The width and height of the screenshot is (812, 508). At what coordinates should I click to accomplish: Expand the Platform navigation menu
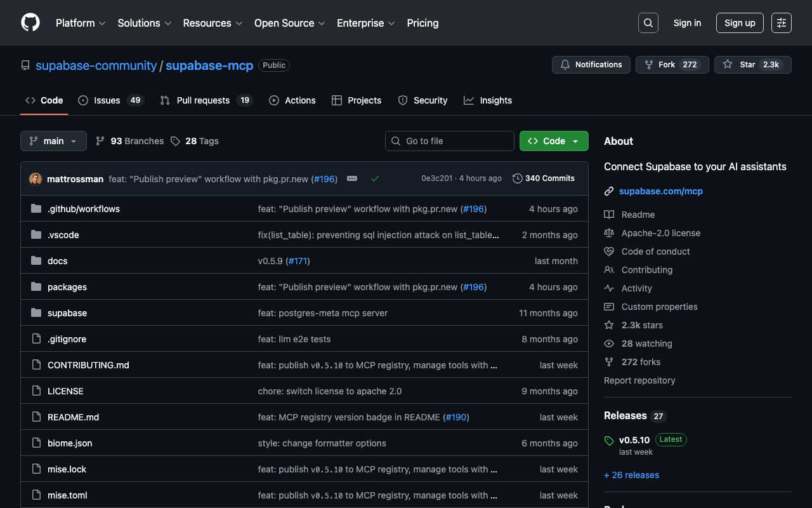(81, 23)
